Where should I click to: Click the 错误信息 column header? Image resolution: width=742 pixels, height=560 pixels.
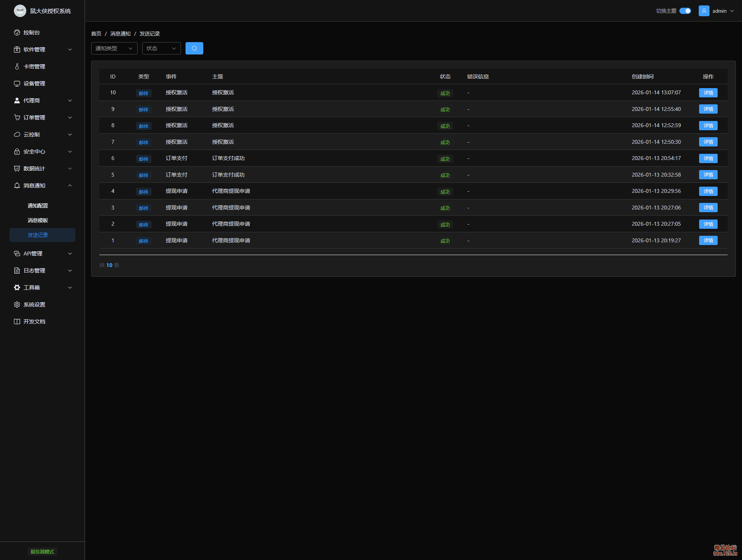point(478,77)
